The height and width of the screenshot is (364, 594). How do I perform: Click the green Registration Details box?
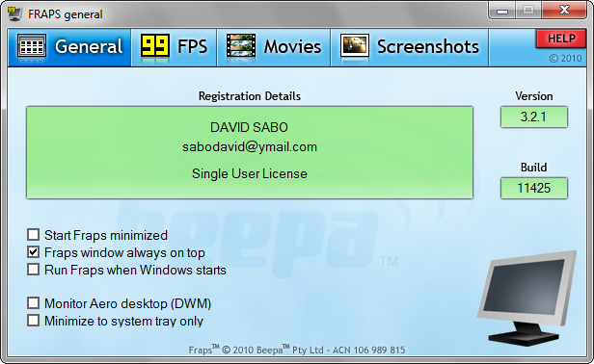click(x=250, y=152)
